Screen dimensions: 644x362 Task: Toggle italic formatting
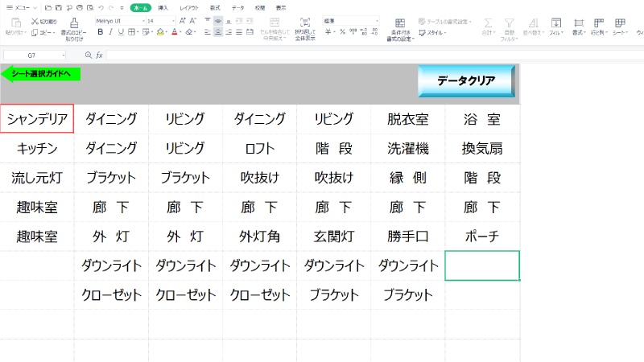coord(111,32)
